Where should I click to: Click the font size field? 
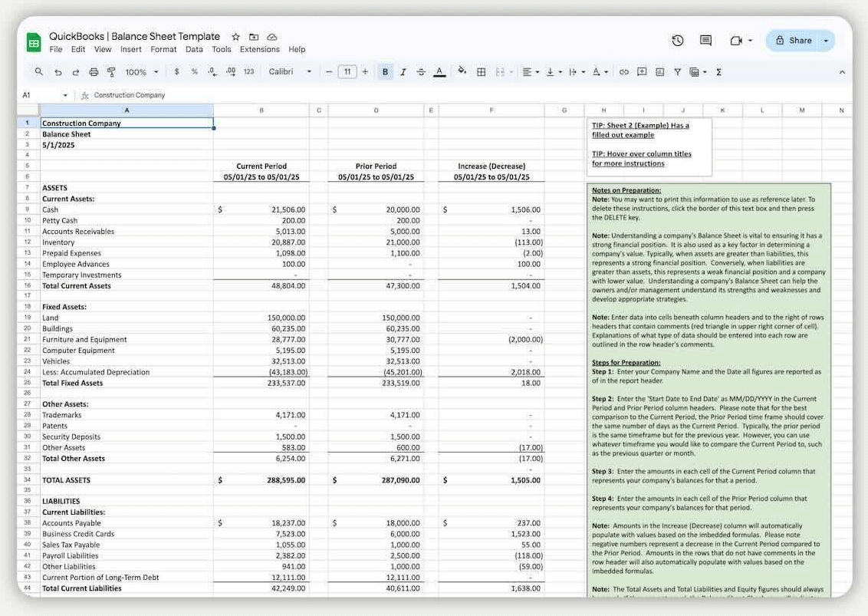[x=347, y=71]
